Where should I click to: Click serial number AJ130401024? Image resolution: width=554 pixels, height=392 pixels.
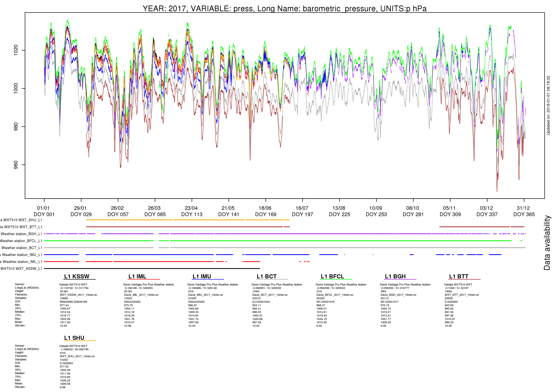[261, 302]
